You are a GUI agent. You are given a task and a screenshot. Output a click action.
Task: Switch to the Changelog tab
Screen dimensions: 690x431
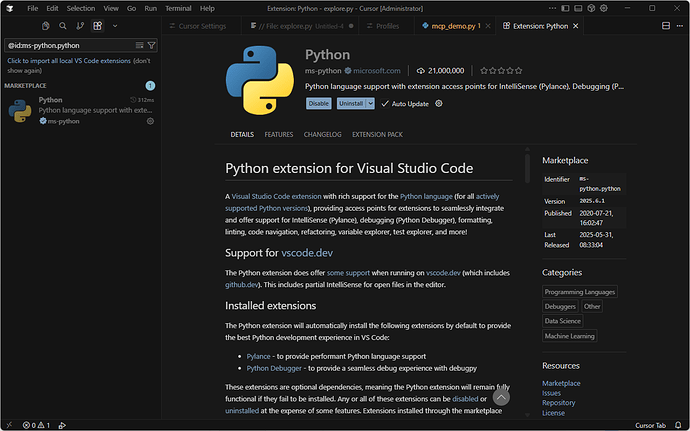(322, 134)
